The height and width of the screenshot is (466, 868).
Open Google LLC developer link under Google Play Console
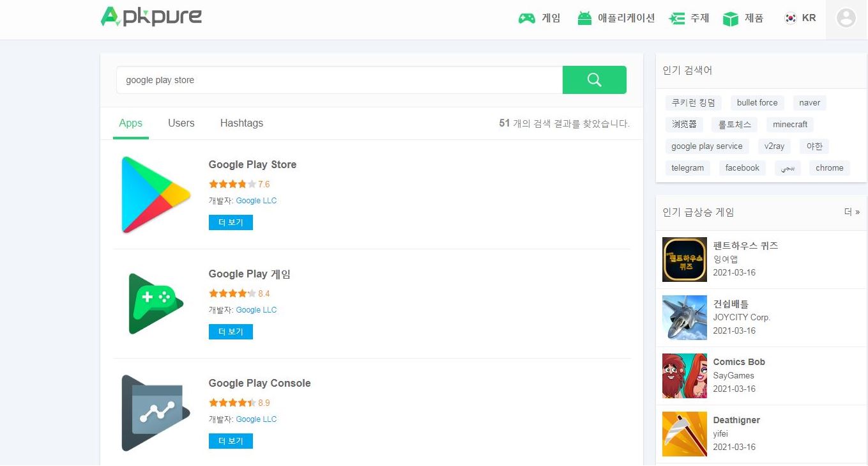point(256,419)
